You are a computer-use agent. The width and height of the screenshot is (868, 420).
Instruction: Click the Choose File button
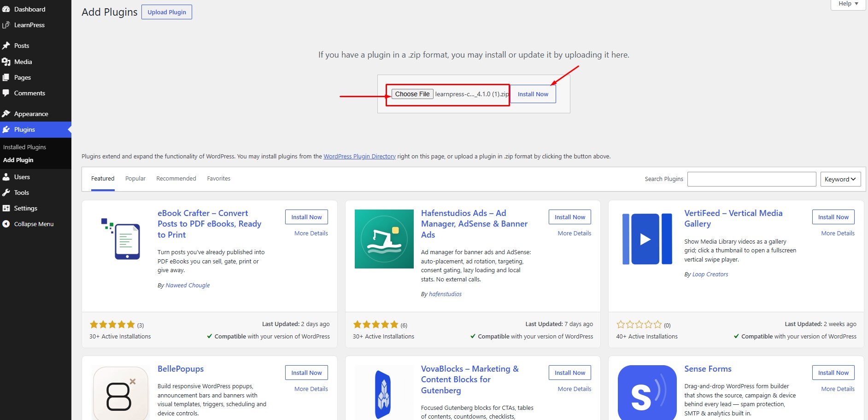412,94
